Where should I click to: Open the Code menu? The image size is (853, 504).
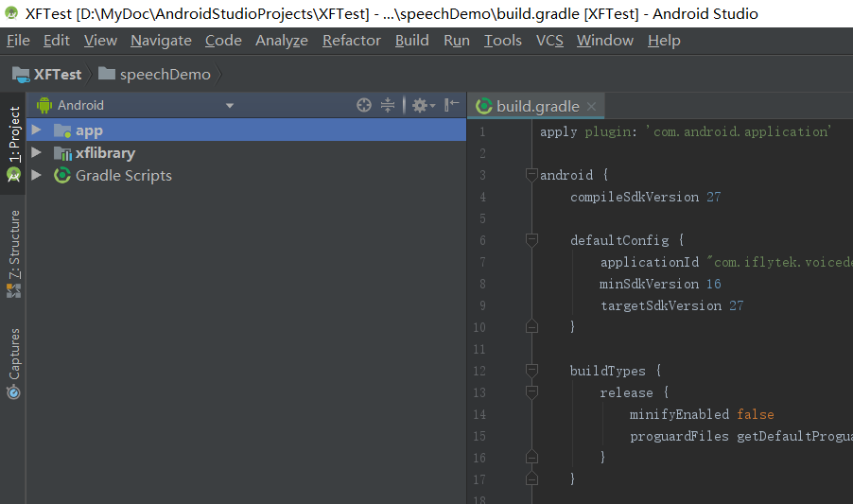point(223,41)
